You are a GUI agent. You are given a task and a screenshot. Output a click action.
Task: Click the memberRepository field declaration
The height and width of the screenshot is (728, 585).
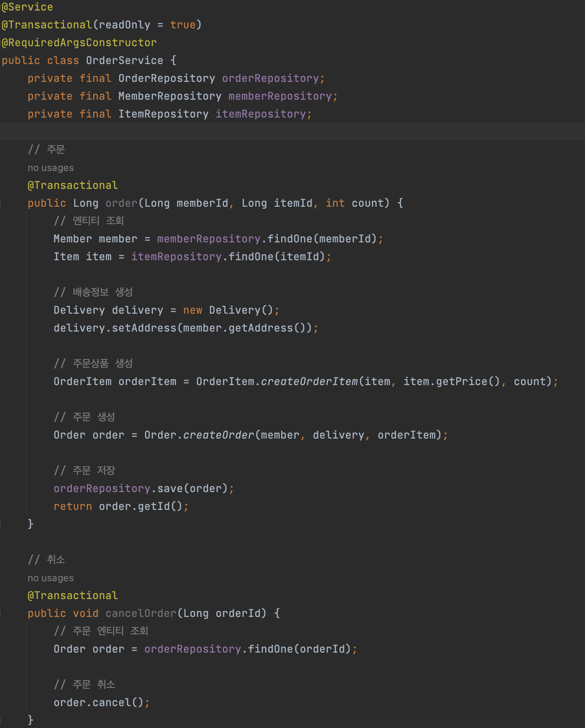(x=183, y=96)
